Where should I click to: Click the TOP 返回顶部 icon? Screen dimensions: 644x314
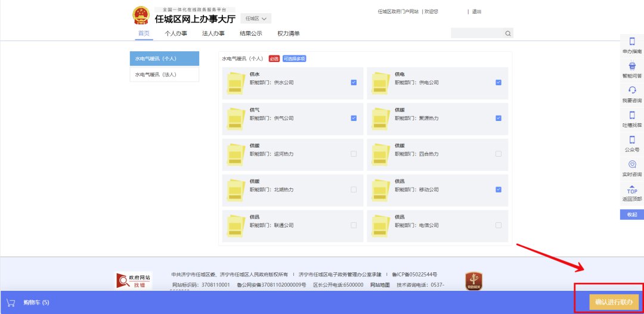click(632, 189)
